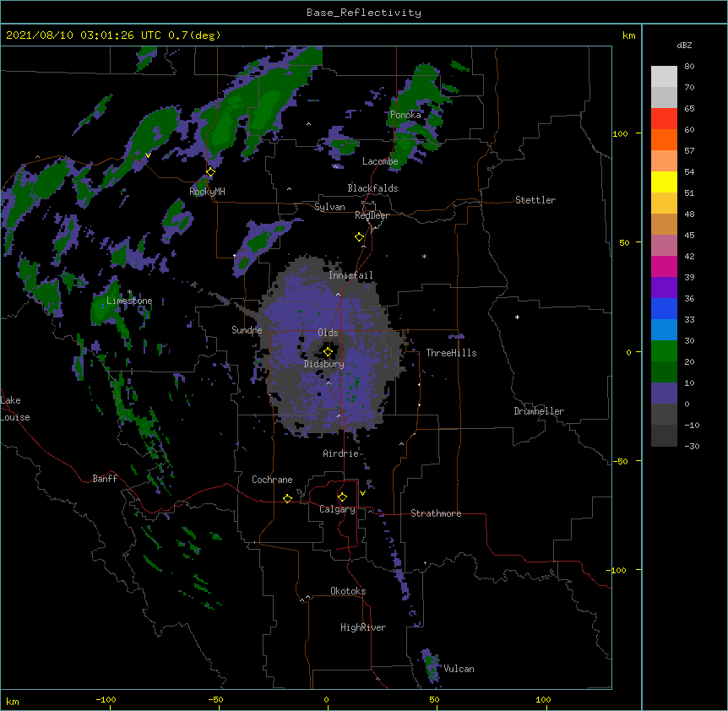Click the HighRiver label
Viewport: 728px width, 711px height.
[x=363, y=627]
